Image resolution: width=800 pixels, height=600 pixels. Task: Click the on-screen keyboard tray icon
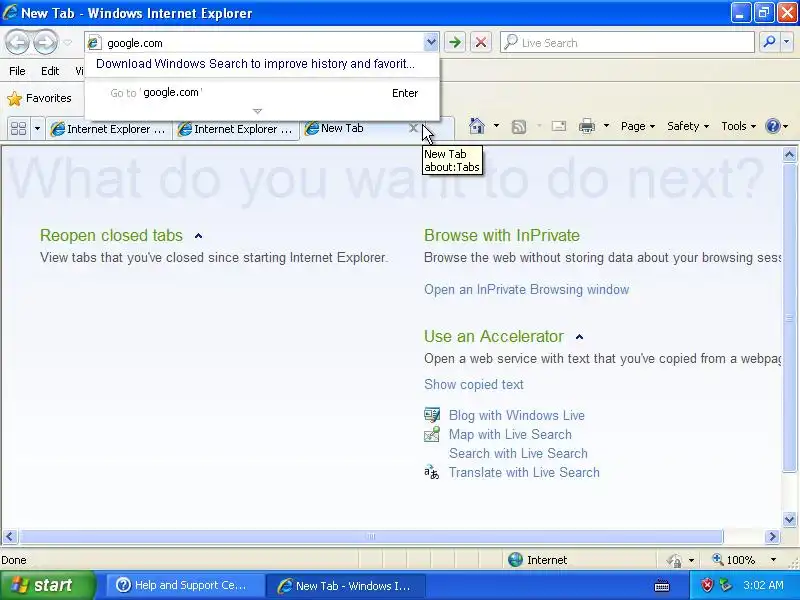pos(662,586)
